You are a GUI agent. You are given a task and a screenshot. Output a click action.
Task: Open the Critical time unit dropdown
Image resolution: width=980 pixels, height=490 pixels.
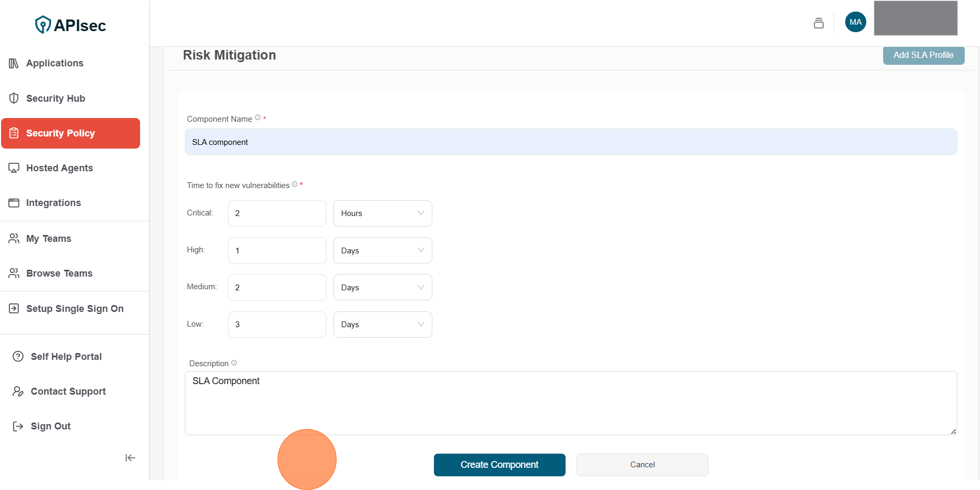[382, 213]
